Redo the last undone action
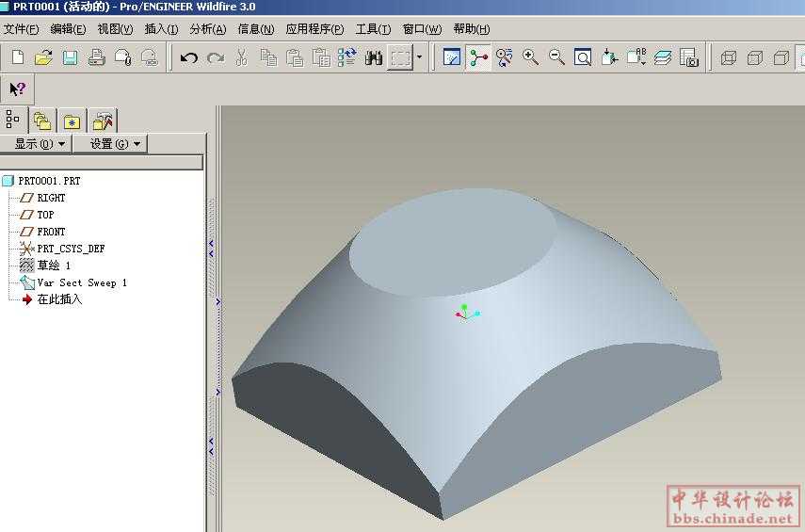This screenshot has height=532, width=805. tap(216, 57)
